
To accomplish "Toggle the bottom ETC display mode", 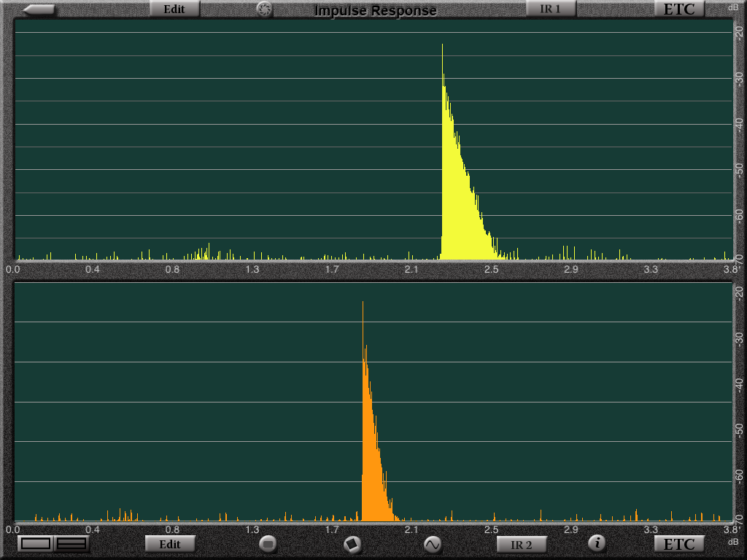I will (x=679, y=543).
